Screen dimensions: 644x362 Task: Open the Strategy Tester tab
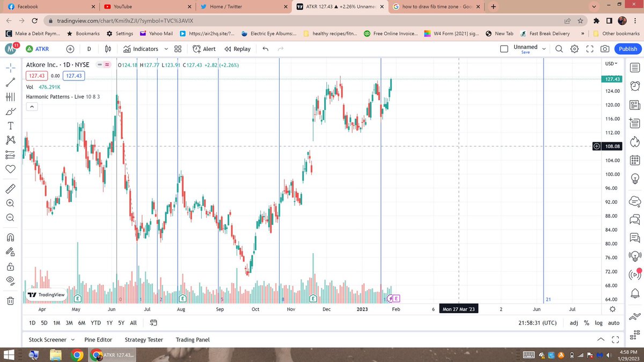(143, 339)
